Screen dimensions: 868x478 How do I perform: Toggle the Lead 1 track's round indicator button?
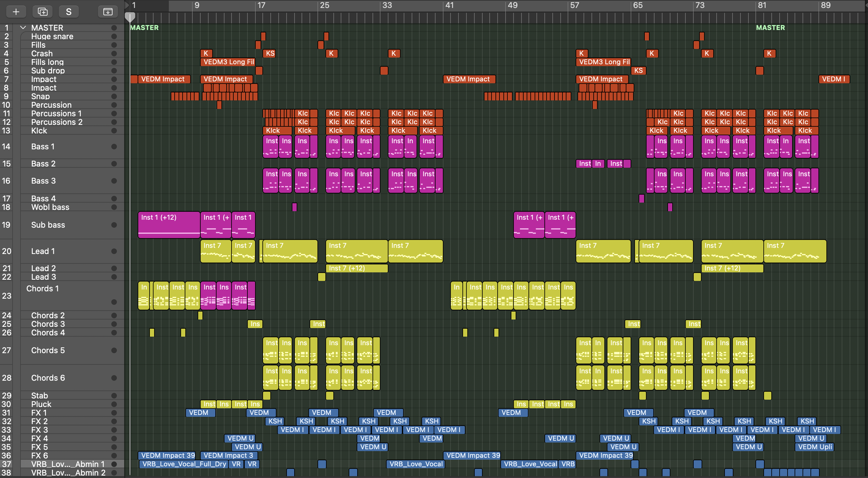point(114,251)
